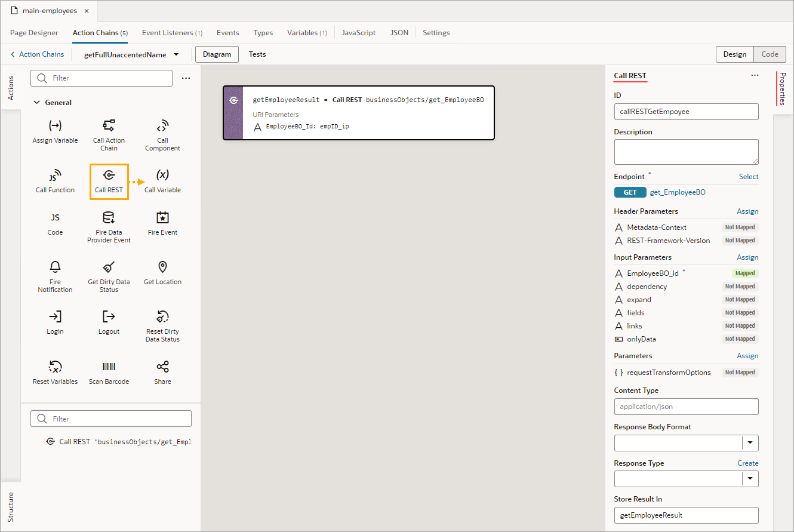This screenshot has width=794, height=532.
Task: Open the getFullUnaccentedName chain dropdown
Action: (x=176, y=54)
